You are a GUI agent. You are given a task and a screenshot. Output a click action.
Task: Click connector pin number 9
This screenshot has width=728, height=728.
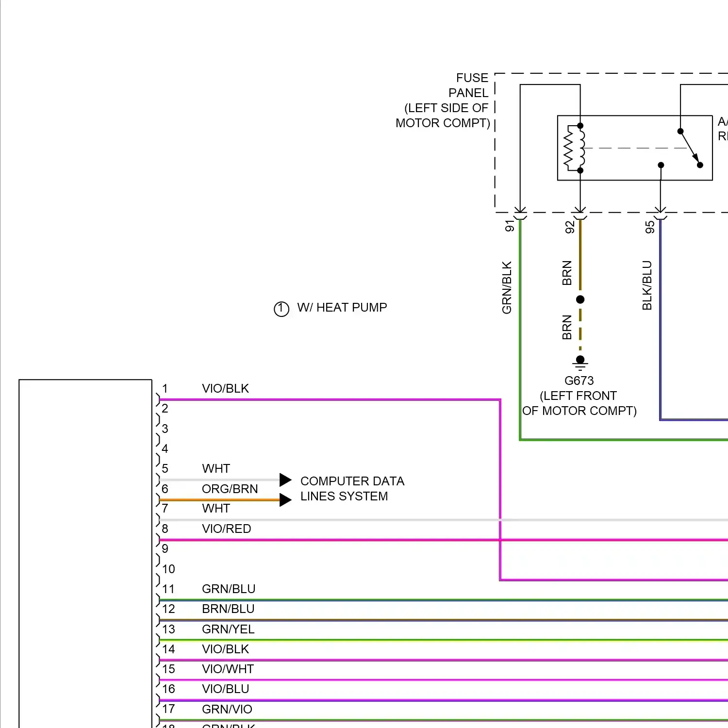tap(165, 548)
